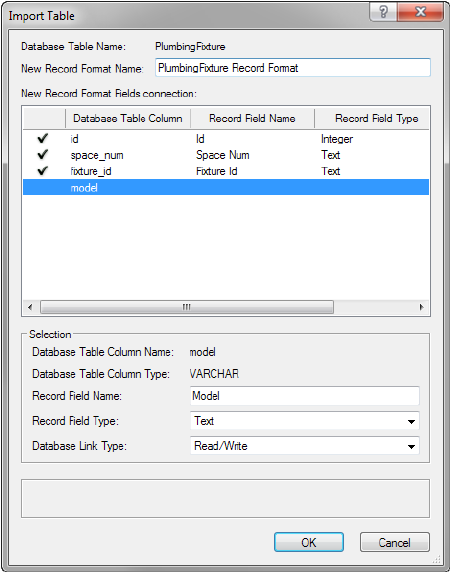Click the Cancel button
Screen dimensions: 451x573
(x=394, y=542)
